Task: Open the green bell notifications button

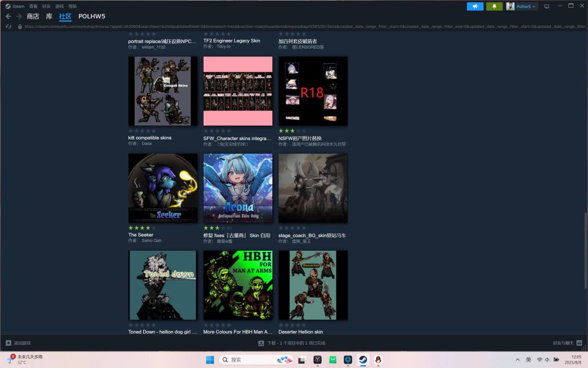Action: point(494,7)
